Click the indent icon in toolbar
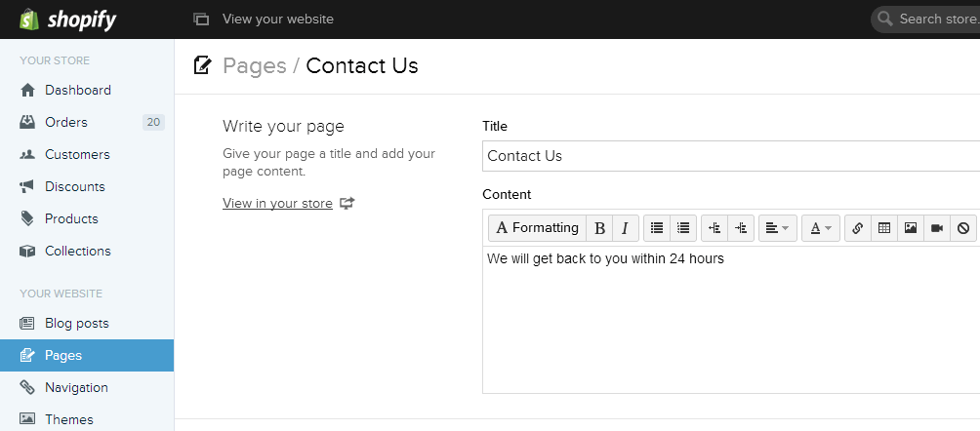Screen dimensions: 980x431 point(741,228)
